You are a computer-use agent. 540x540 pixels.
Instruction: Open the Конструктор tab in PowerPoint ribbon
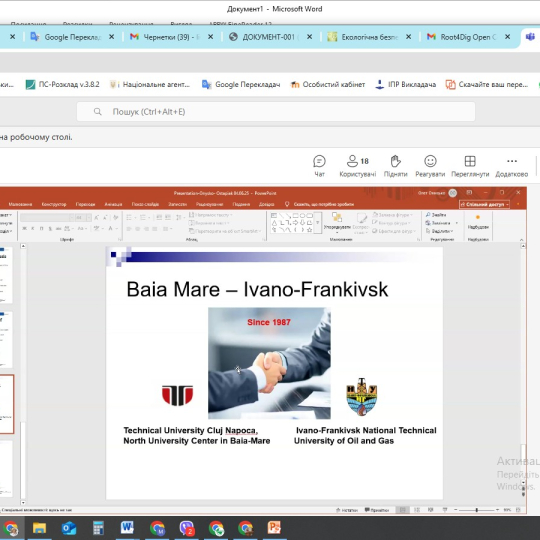54,204
